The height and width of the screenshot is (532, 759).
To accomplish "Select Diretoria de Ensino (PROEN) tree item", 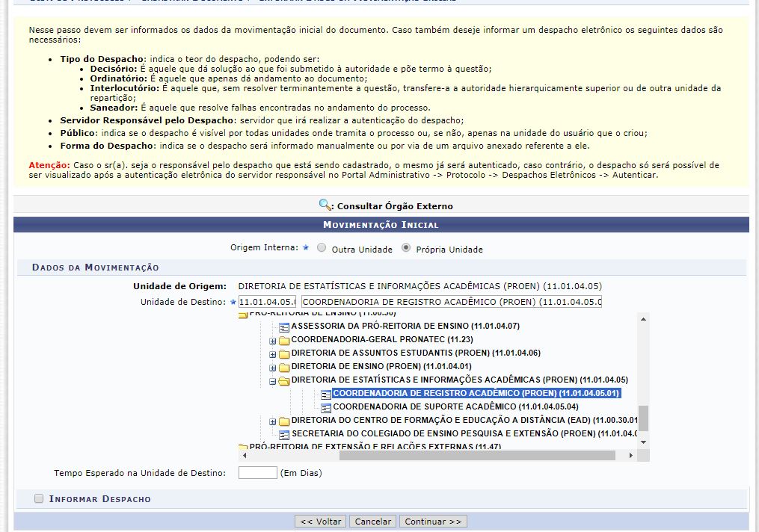I will coord(381,366).
